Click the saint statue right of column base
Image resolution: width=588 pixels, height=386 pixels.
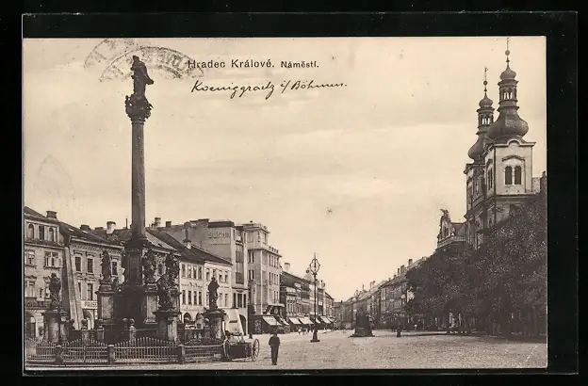214,294
